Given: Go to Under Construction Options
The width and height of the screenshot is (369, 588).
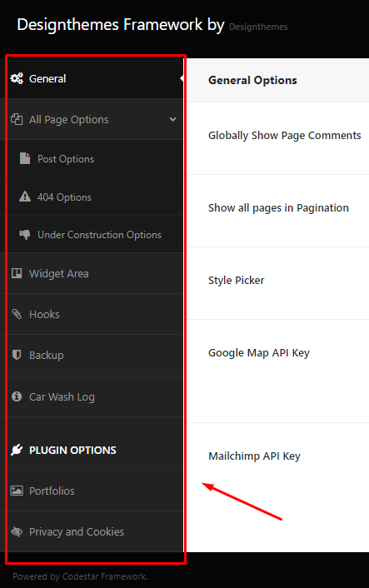Looking at the screenshot, I should click(95, 234).
